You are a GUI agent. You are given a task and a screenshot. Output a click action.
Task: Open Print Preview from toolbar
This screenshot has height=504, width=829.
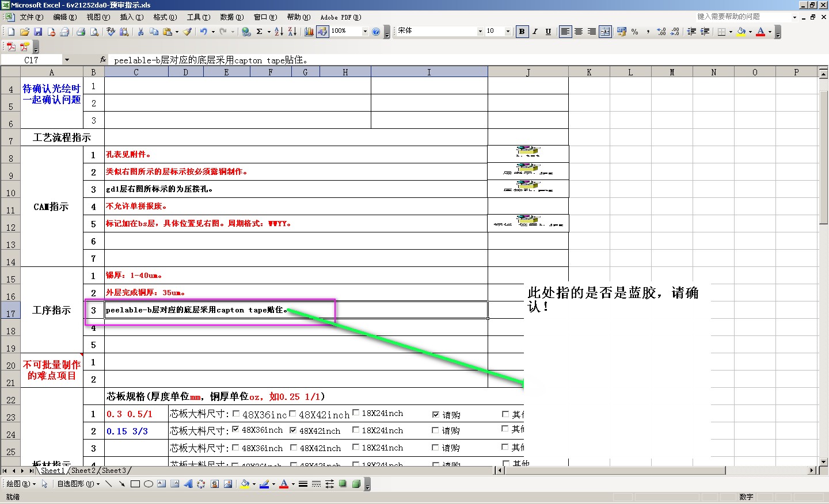[94, 32]
